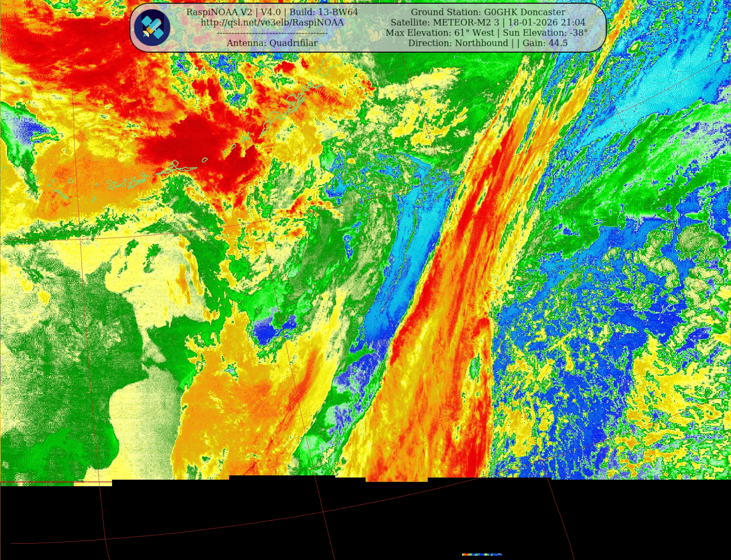Click the RaspiNOAA satellite logo icon
The height and width of the screenshot is (560, 731).
point(152,28)
